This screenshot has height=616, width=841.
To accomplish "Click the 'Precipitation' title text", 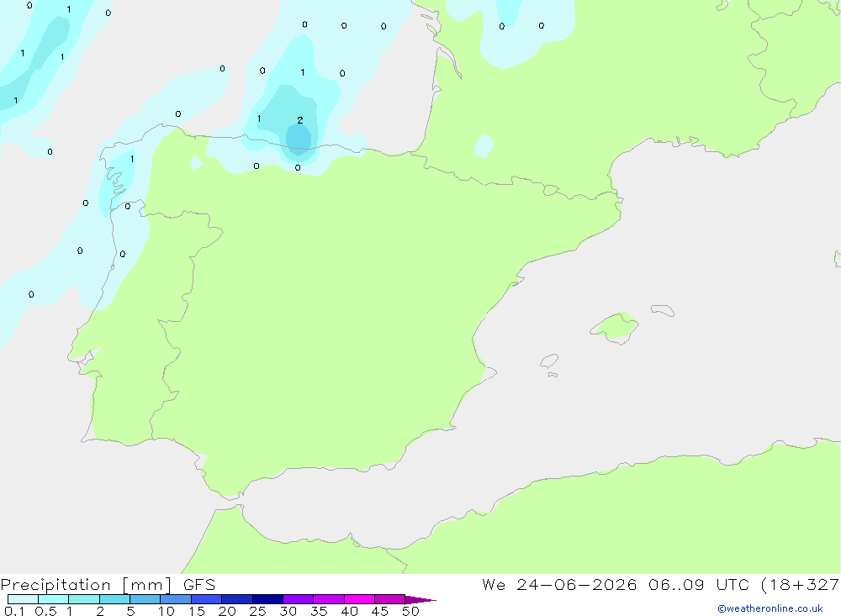I will click(56, 585).
